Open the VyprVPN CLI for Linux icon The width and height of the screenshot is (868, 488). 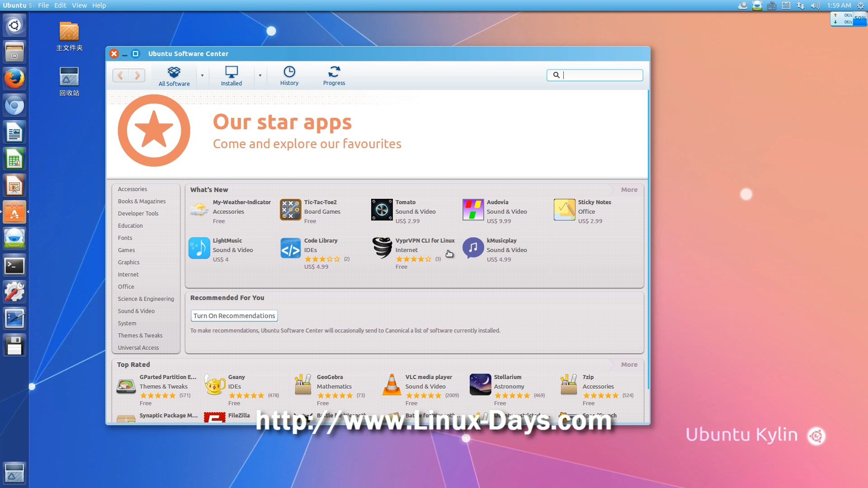[382, 248]
